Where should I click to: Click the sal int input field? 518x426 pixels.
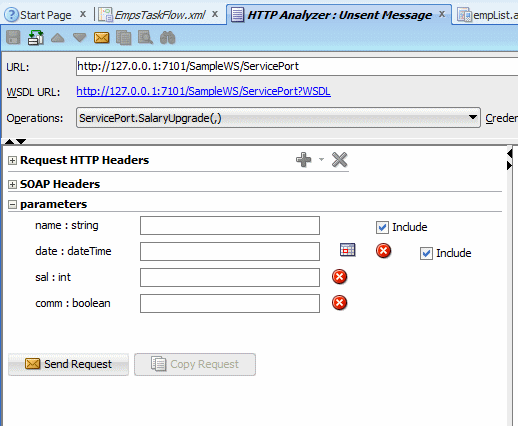coord(230,277)
